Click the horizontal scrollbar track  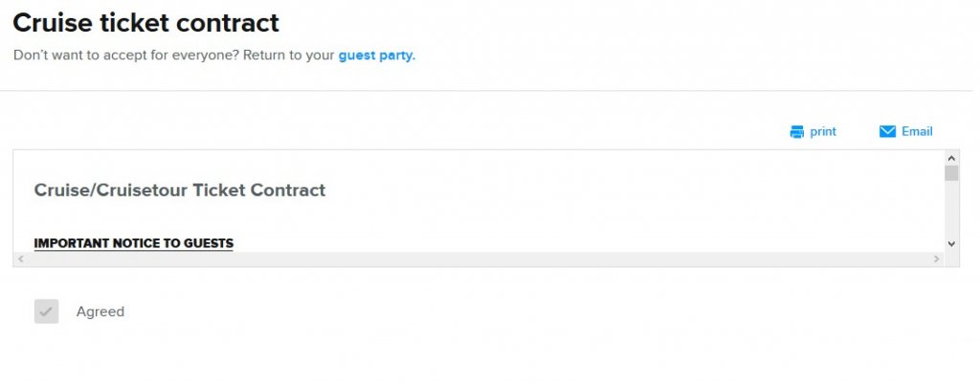click(x=479, y=260)
